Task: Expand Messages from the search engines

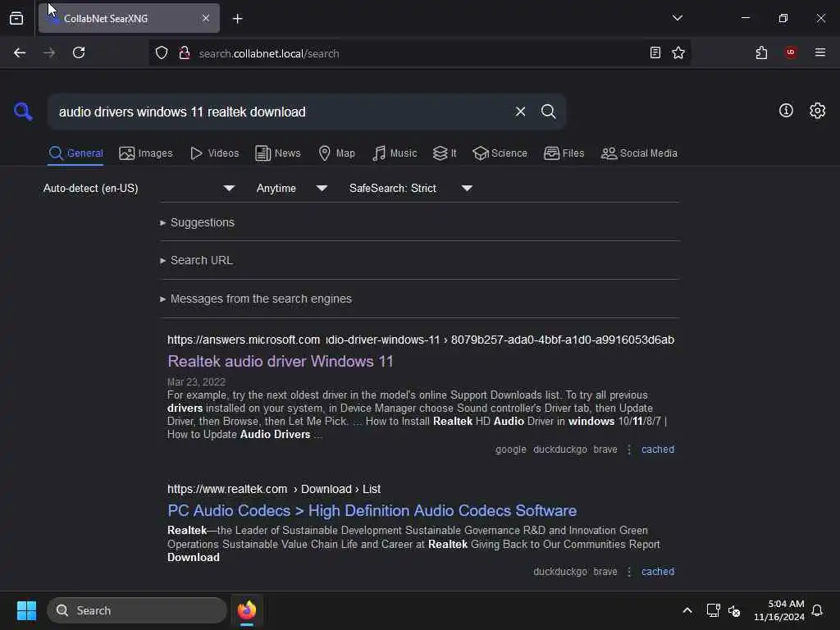Action: pyautogui.click(x=256, y=299)
